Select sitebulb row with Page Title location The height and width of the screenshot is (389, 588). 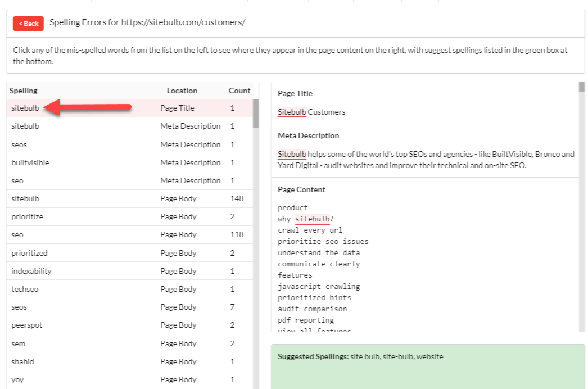point(130,108)
